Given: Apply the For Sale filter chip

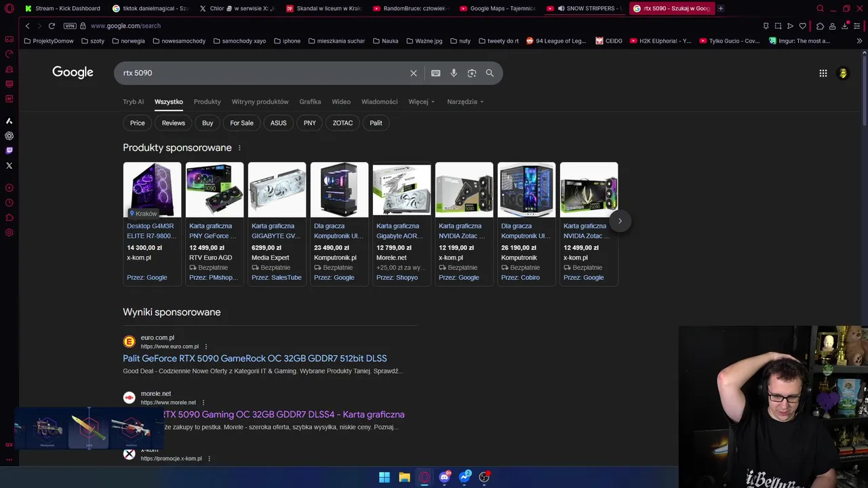Looking at the screenshot, I should point(241,123).
